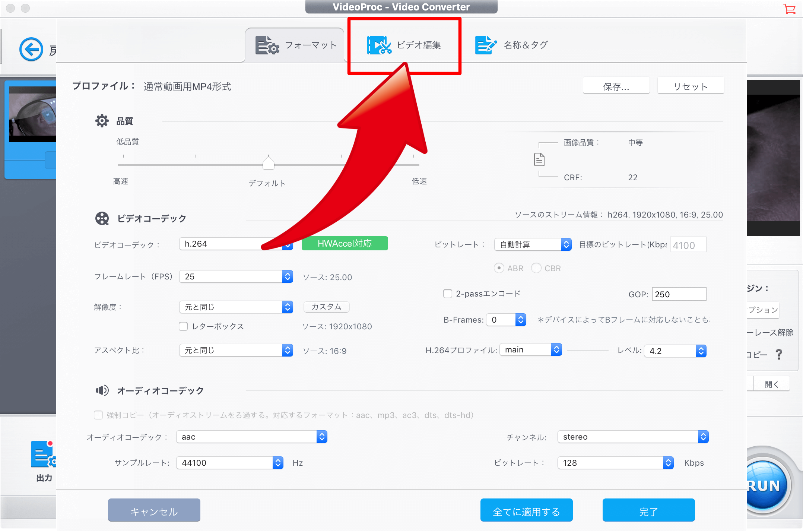This screenshot has width=803, height=532.
Task: Click the 通常動画用MP4形式 profile name
Action: (x=187, y=86)
